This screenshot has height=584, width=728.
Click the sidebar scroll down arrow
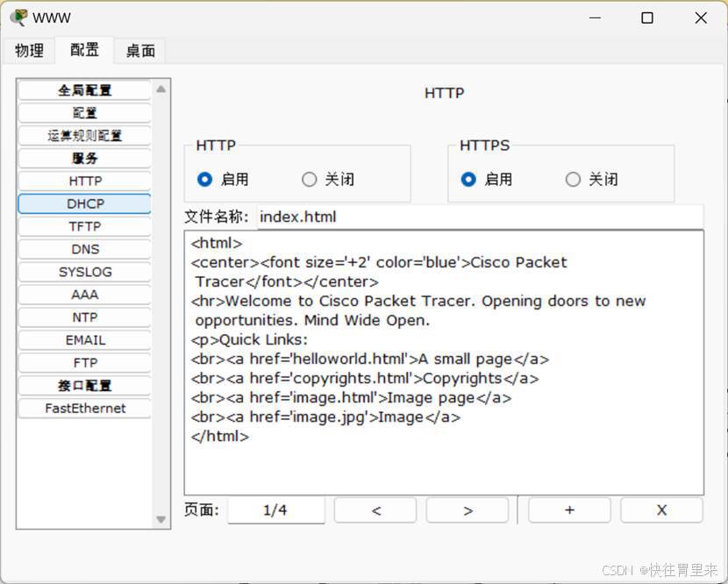tap(161, 519)
